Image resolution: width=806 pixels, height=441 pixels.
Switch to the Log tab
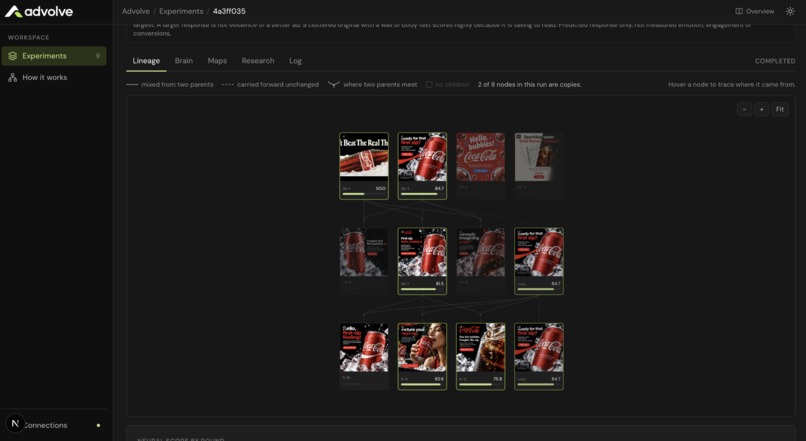pos(295,61)
